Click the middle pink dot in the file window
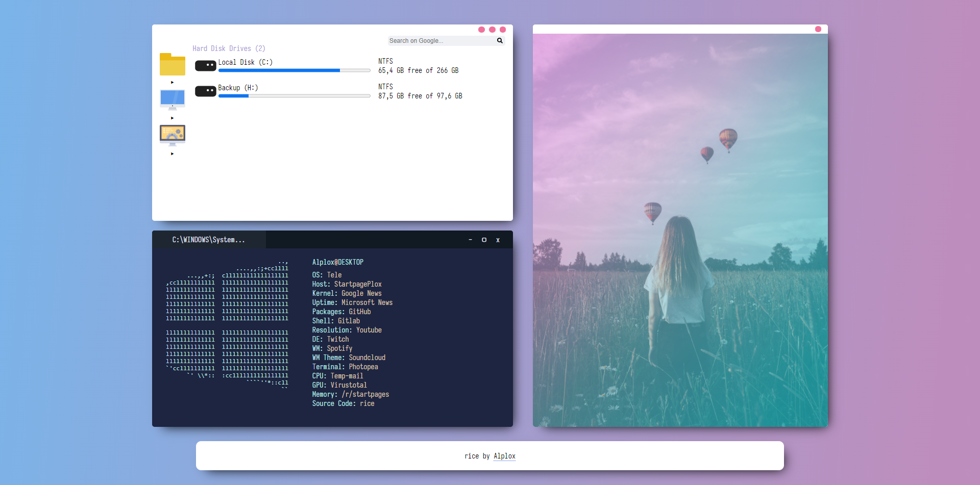 [492, 30]
